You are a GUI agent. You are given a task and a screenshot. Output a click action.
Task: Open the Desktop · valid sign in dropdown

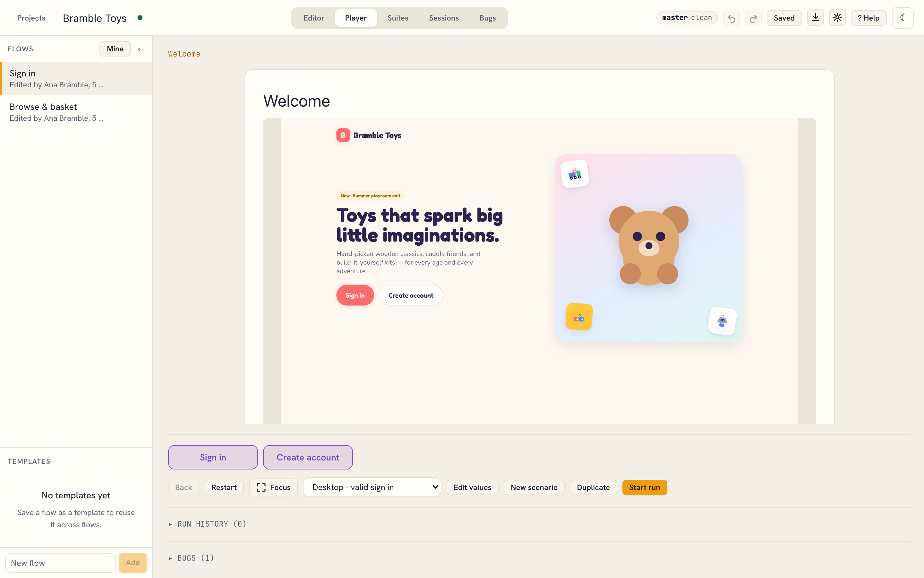coord(372,487)
